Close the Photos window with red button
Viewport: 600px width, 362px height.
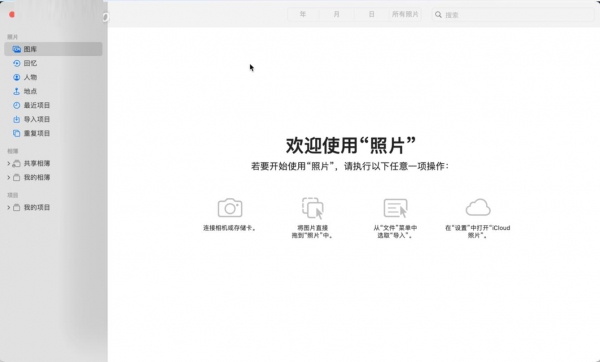click(12, 15)
